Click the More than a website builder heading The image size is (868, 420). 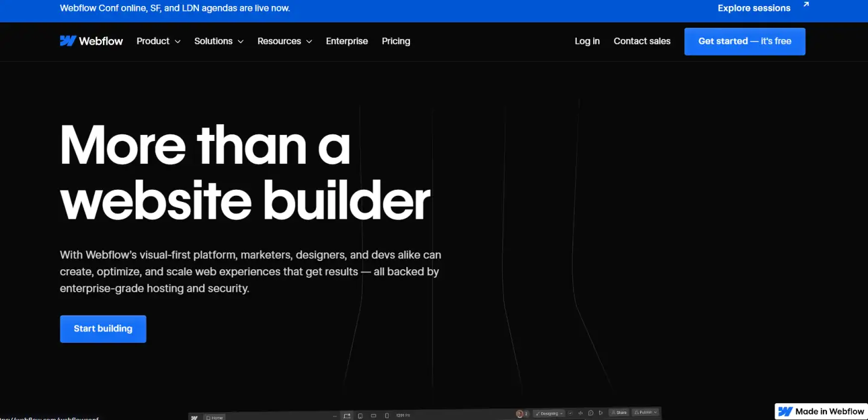coord(245,172)
